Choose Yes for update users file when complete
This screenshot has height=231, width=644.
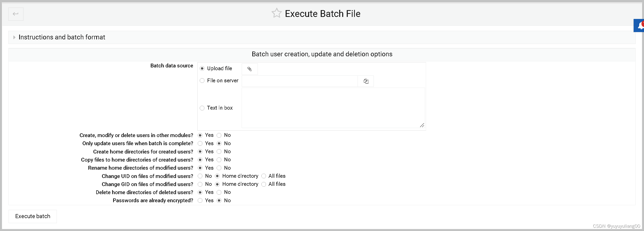[200, 143]
